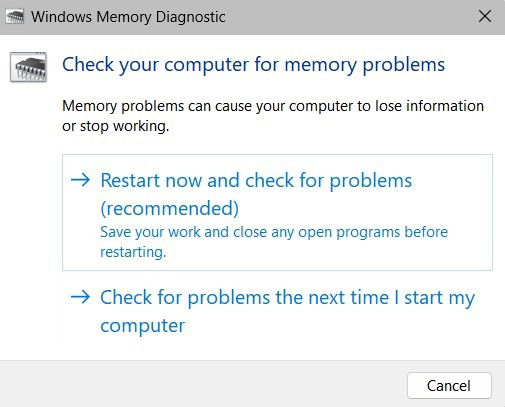This screenshot has height=407, width=505.
Task: Click the Memory problems can cause description line
Action: [x=273, y=106]
